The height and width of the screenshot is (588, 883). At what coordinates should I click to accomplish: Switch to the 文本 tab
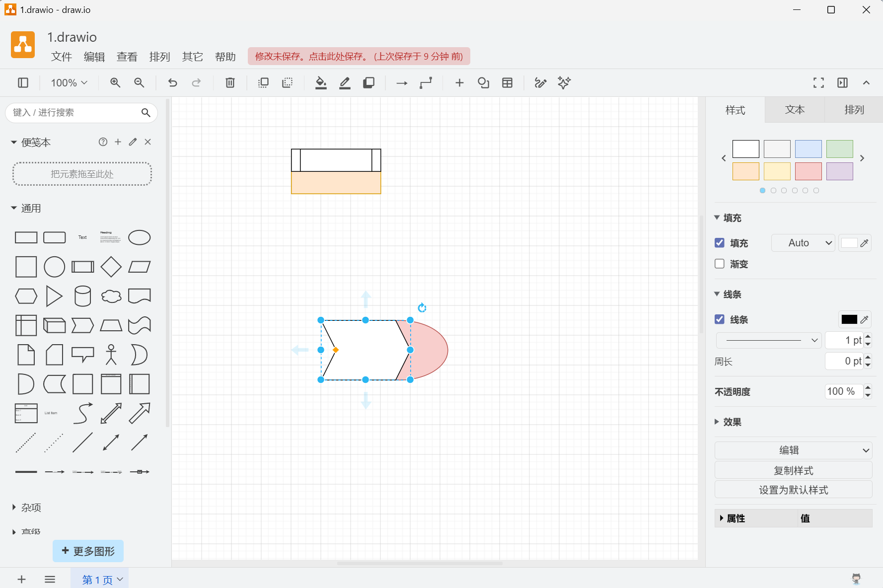pos(795,110)
